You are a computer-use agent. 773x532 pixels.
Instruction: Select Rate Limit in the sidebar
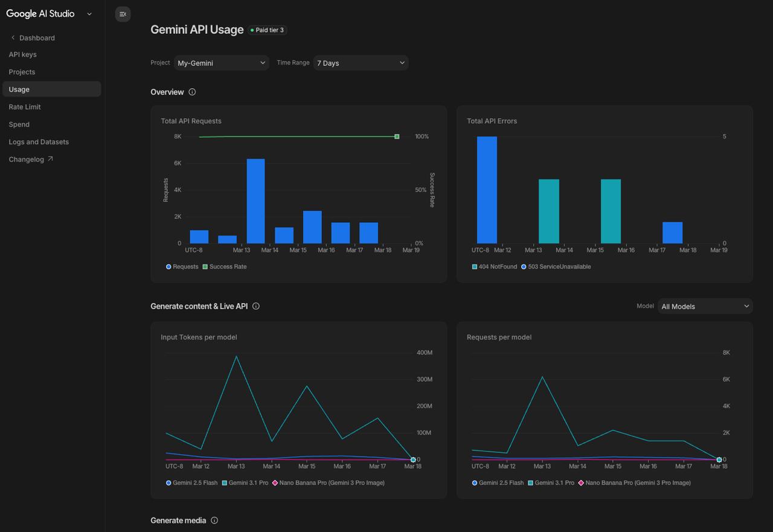(x=25, y=107)
